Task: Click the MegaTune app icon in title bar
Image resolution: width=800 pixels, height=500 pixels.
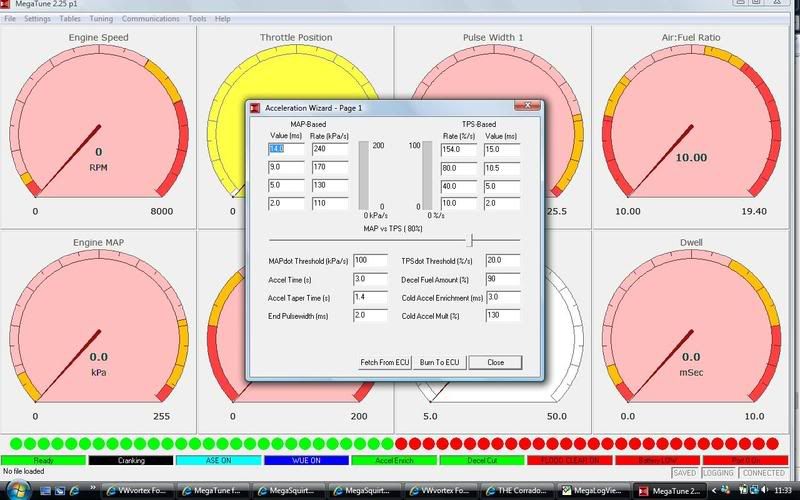Action: point(8,5)
